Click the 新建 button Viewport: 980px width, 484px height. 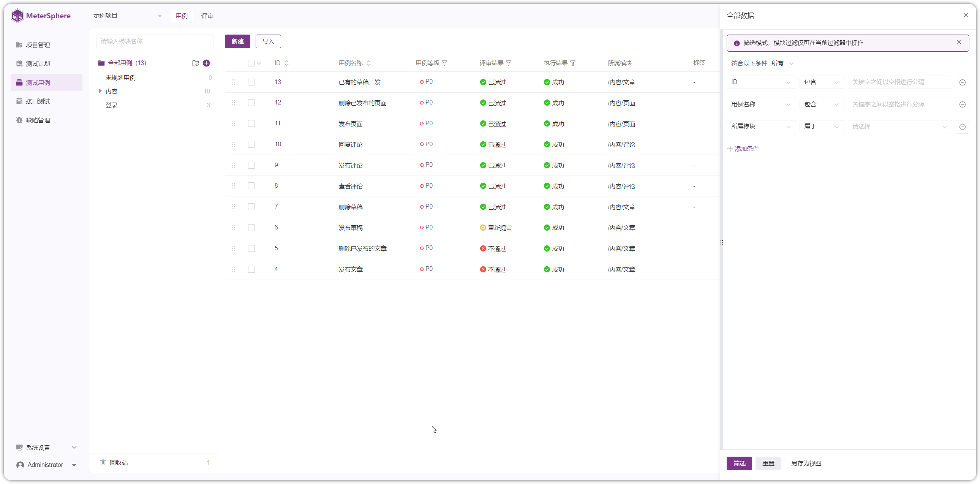pos(237,41)
